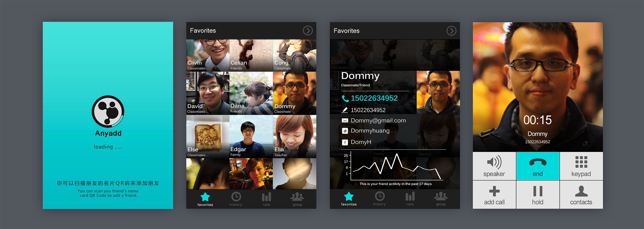Click the large "Dommy" name heading
The image size is (644, 229).
(x=360, y=76)
